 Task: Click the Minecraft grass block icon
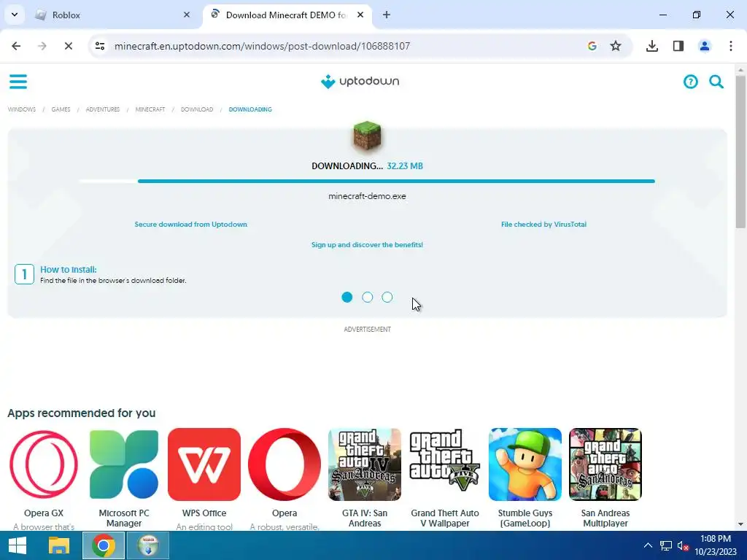click(367, 136)
